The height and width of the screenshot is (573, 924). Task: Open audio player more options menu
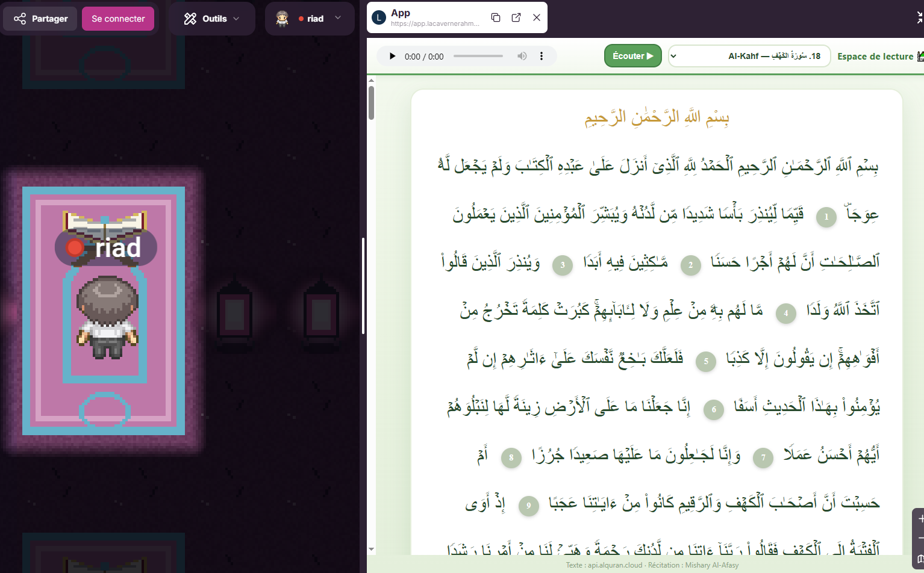pos(542,56)
